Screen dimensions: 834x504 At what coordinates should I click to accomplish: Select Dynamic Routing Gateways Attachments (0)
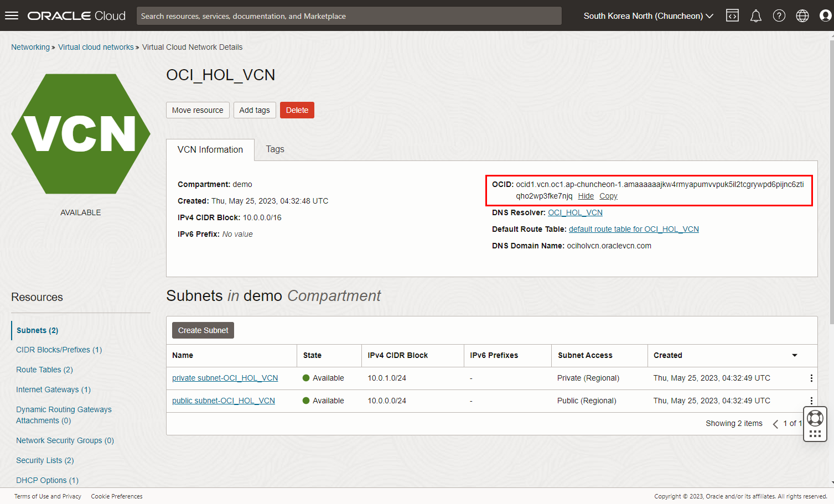[x=64, y=415]
